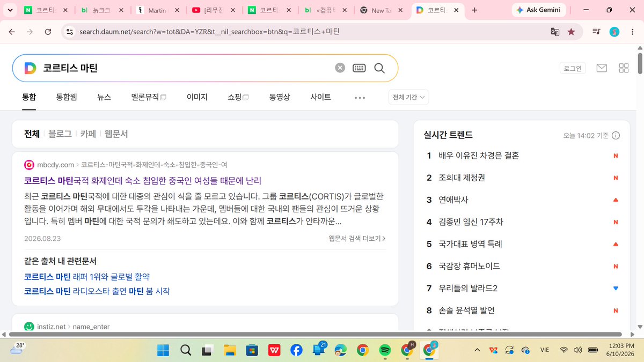Click trend 손솔 윤석열 발언
Viewport: 644px width, 362px height.
tap(466, 311)
